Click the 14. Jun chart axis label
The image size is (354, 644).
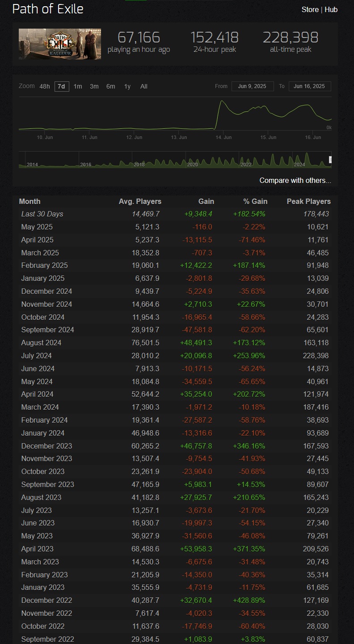(223, 137)
